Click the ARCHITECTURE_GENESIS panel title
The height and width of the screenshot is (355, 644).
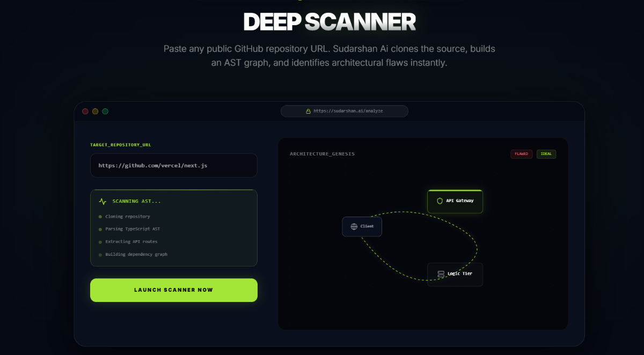(322, 154)
